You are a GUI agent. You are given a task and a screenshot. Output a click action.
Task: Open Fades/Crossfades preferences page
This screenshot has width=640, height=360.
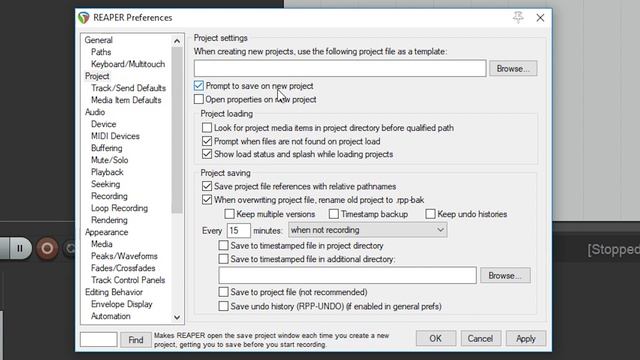click(123, 268)
